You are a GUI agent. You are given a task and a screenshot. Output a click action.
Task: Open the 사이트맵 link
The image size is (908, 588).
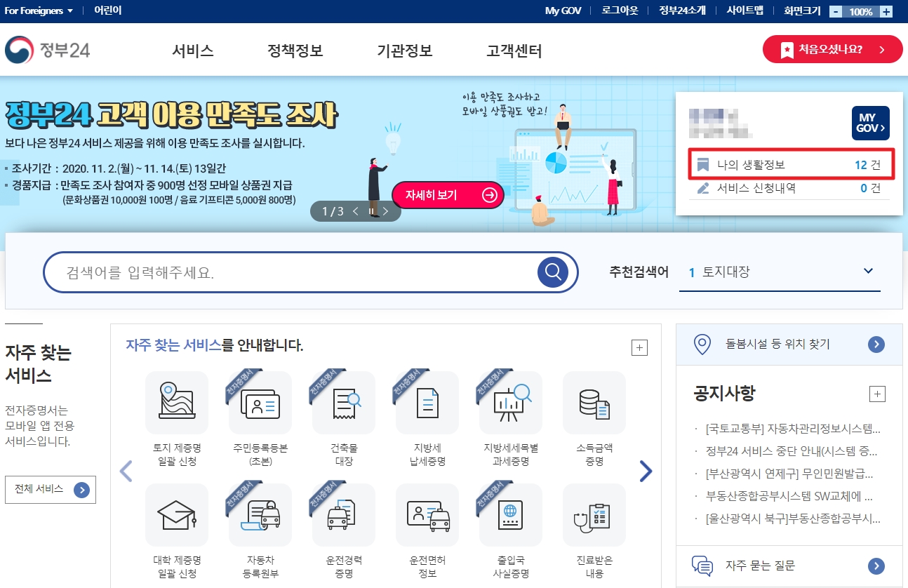(x=745, y=11)
